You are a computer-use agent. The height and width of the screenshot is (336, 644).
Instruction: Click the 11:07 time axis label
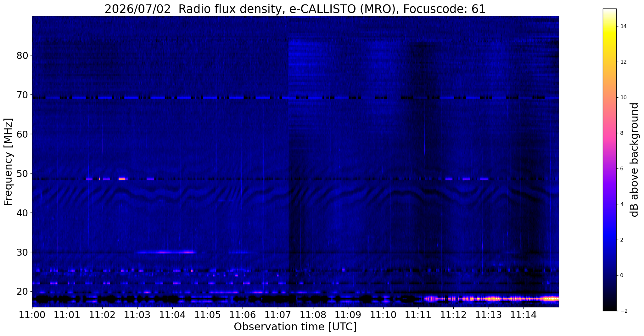tap(278, 315)
